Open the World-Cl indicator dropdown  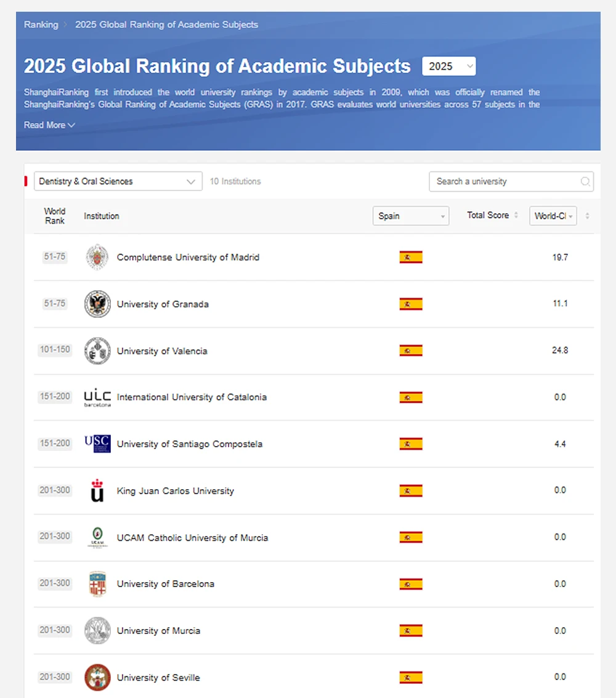click(x=553, y=216)
